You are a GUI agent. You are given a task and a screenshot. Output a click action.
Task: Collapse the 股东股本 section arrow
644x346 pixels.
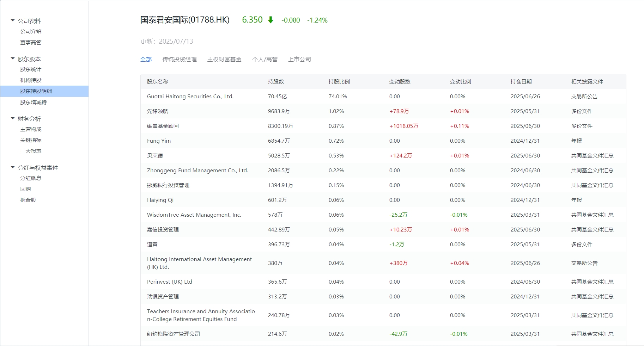(x=13, y=58)
